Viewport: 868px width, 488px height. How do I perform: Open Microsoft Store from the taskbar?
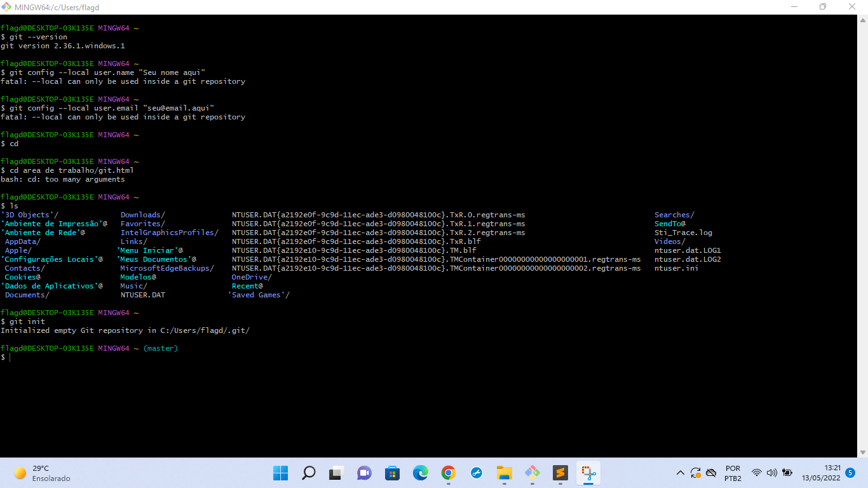(392, 473)
